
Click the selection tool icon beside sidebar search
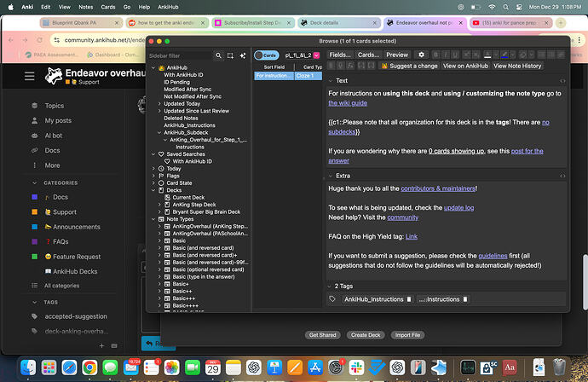(230, 55)
